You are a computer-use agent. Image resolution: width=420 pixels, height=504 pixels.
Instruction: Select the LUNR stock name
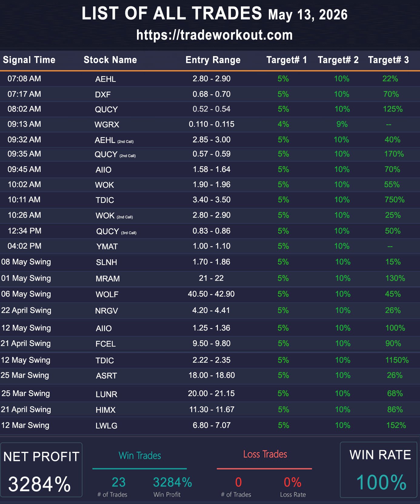pos(106,394)
